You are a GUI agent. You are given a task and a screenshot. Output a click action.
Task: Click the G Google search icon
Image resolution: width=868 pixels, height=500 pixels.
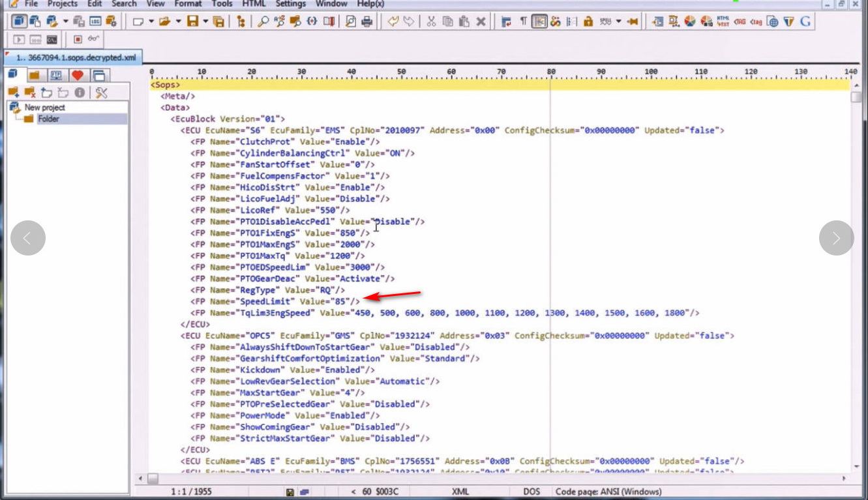806,22
